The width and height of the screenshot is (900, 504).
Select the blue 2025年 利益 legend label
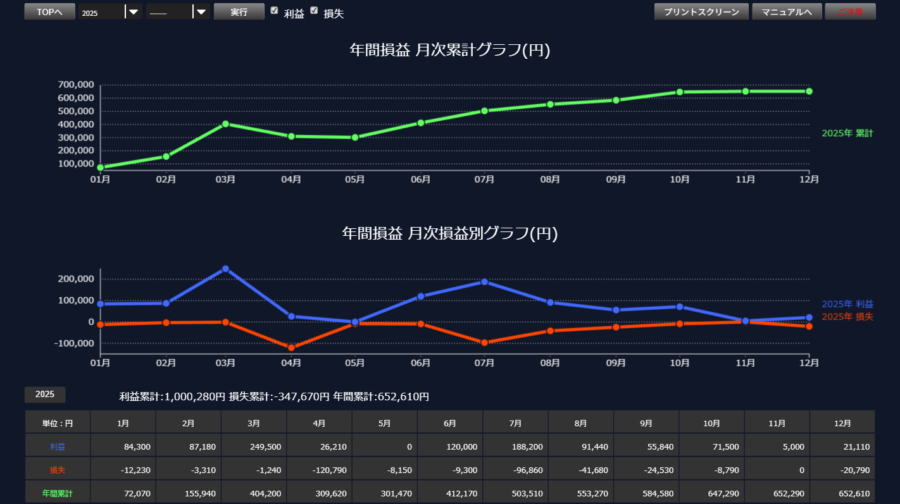click(x=846, y=304)
